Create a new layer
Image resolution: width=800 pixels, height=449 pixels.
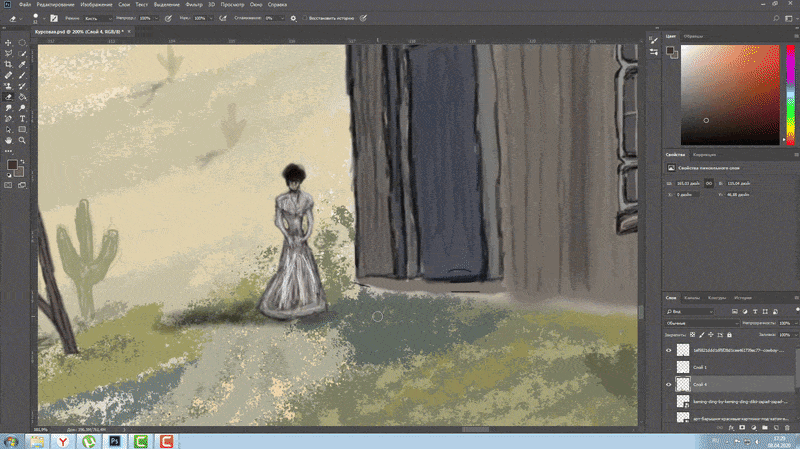click(776, 428)
